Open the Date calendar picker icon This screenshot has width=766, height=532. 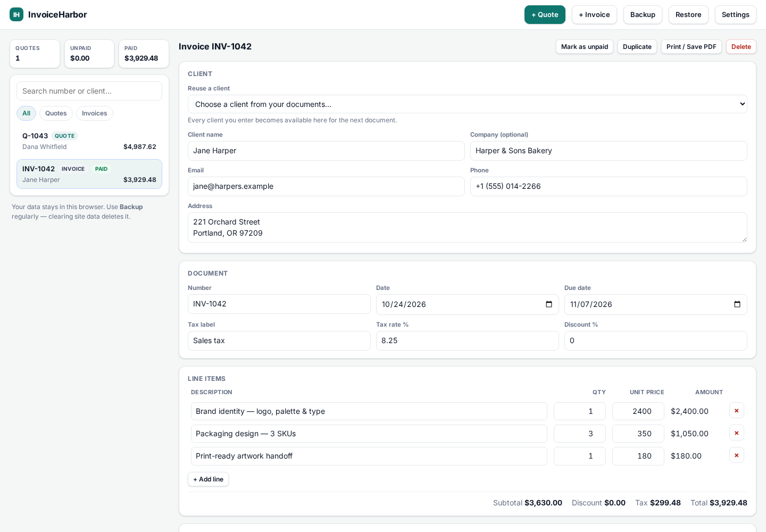549,304
